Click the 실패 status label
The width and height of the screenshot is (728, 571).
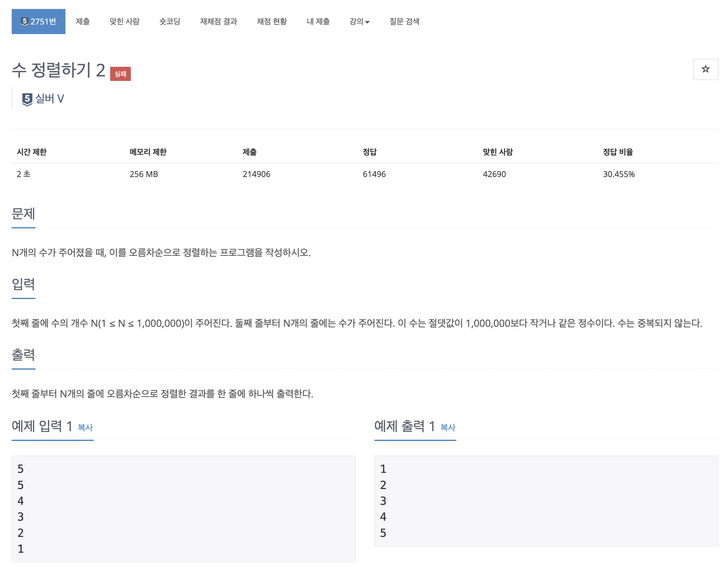(120, 74)
